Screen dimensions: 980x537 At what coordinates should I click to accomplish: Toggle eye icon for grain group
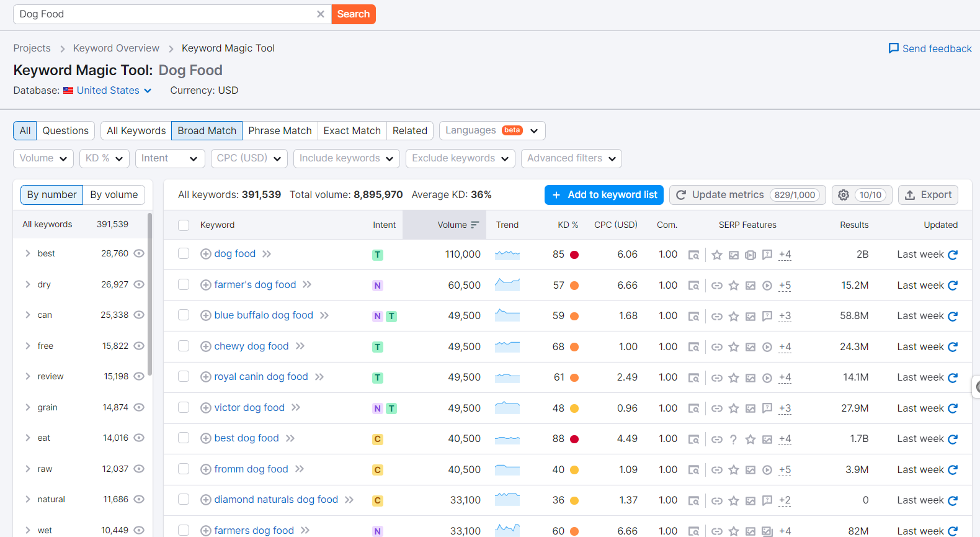point(139,407)
